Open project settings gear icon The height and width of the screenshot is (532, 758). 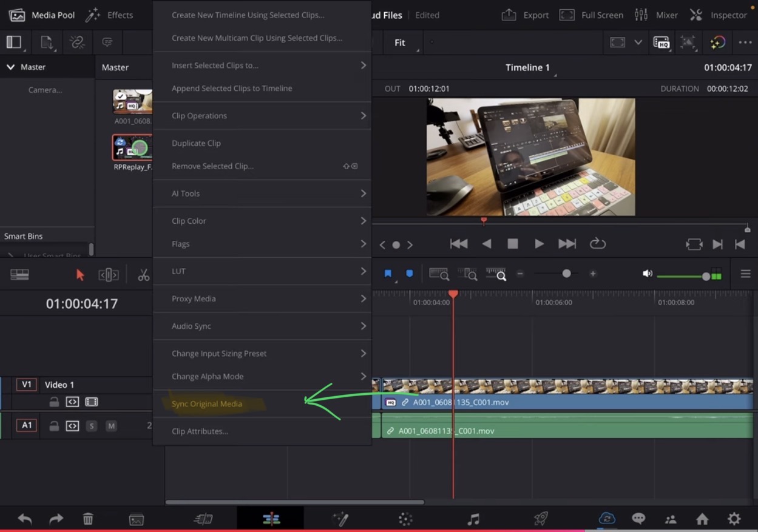[734, 519]
